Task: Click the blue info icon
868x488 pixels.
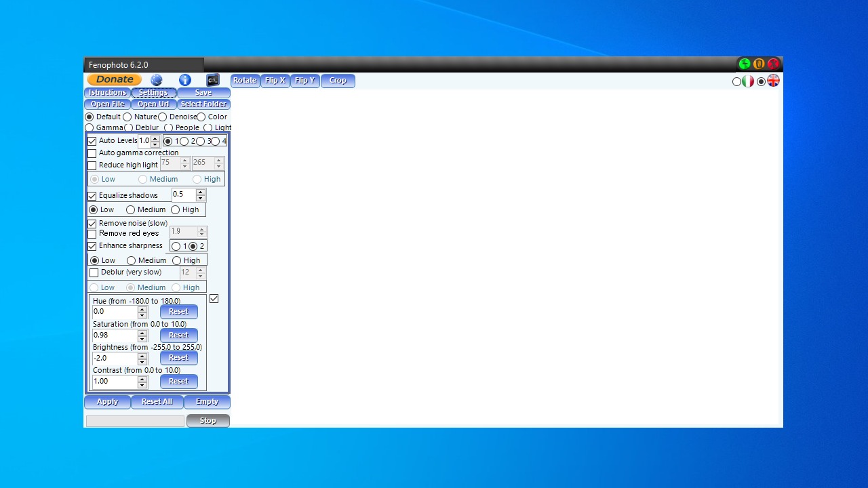Action: [185, 80]
